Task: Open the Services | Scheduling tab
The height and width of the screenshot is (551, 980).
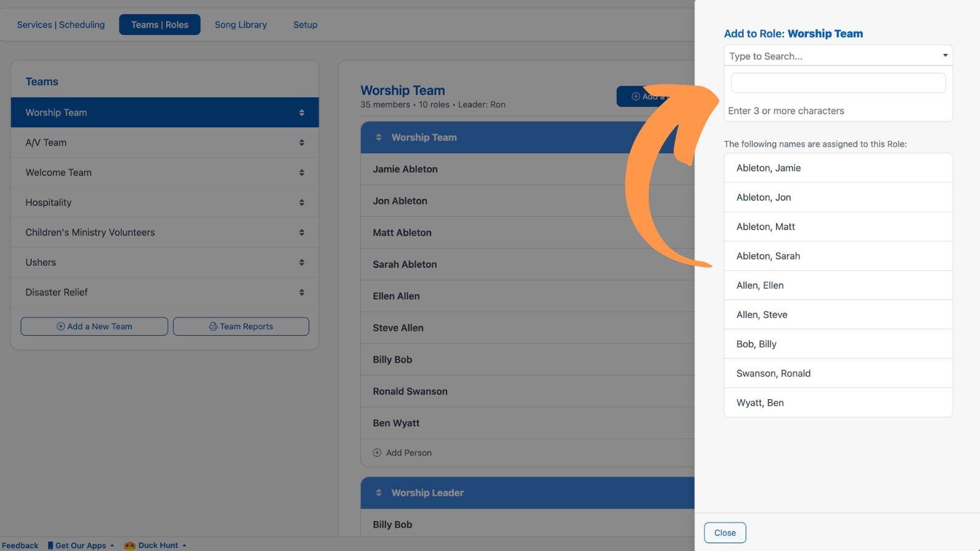Action: [x=61, y=24]
